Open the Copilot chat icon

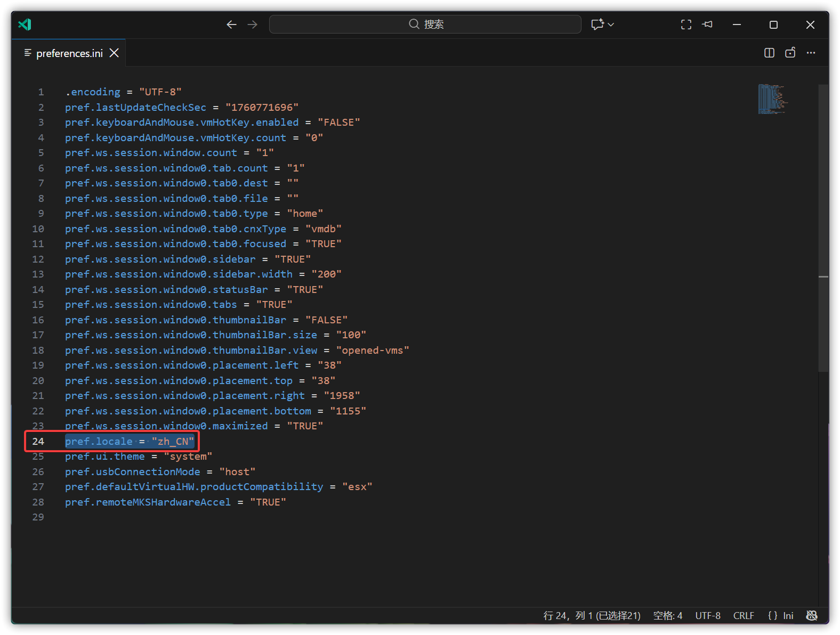[x=597, y=25]
